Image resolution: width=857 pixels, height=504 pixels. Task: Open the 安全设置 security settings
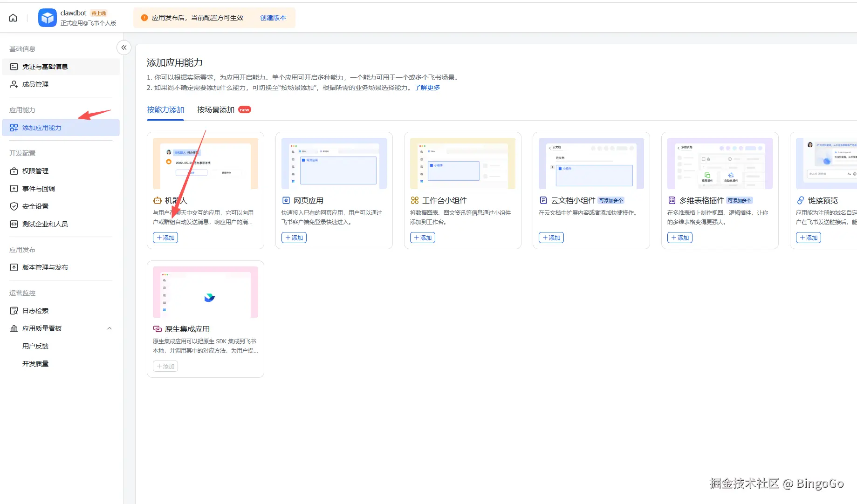[35, 206]
